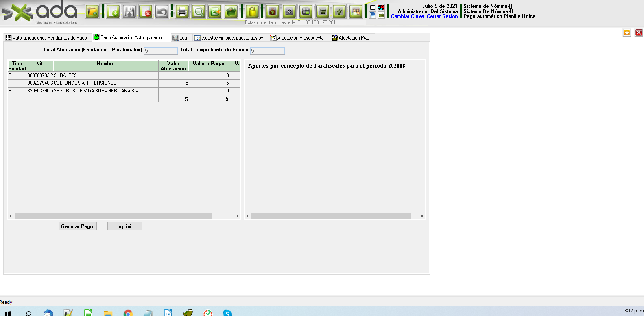Click Nit cell 800227940.6
The width and height of the screenshot is (644, 316).
pos(40,83)
